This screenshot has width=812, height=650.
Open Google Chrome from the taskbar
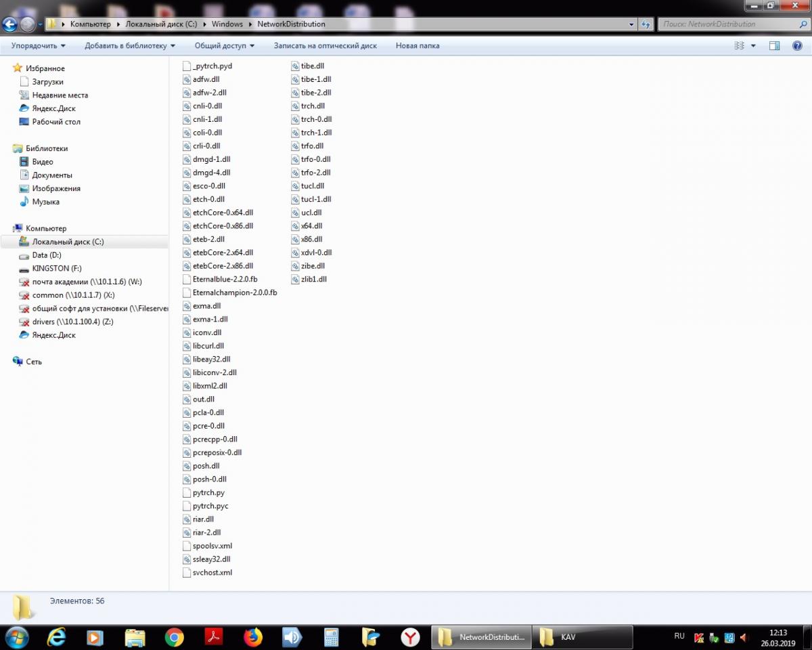click(175, 637)
